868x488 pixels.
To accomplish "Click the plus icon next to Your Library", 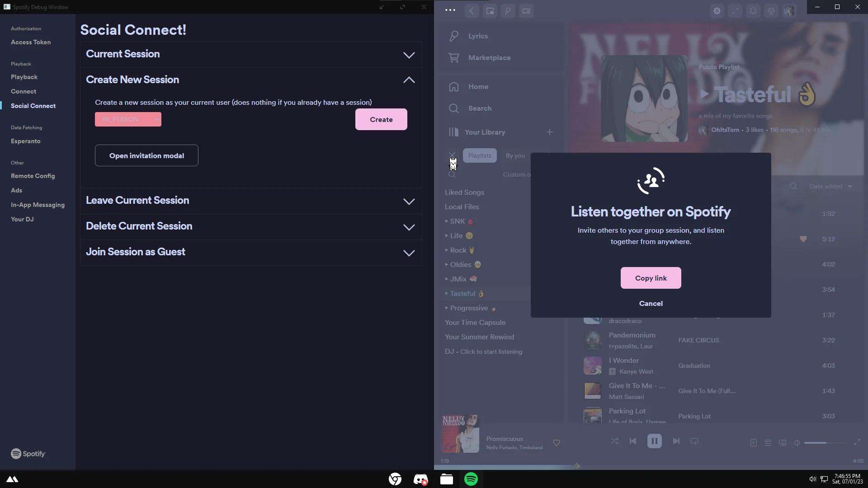I will 549,132.
